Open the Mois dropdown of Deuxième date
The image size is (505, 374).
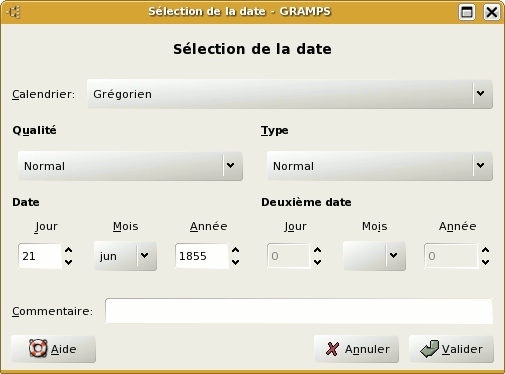coord(374,256)
